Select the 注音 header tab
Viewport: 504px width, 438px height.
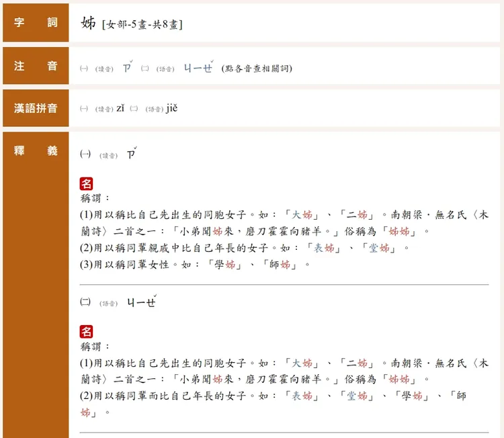(36, 67)
